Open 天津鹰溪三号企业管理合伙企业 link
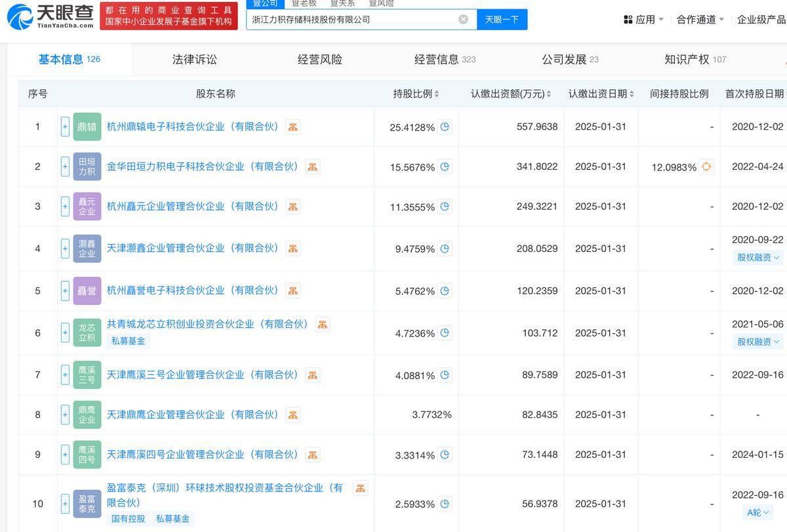787x532 pixels. [203, 375]
